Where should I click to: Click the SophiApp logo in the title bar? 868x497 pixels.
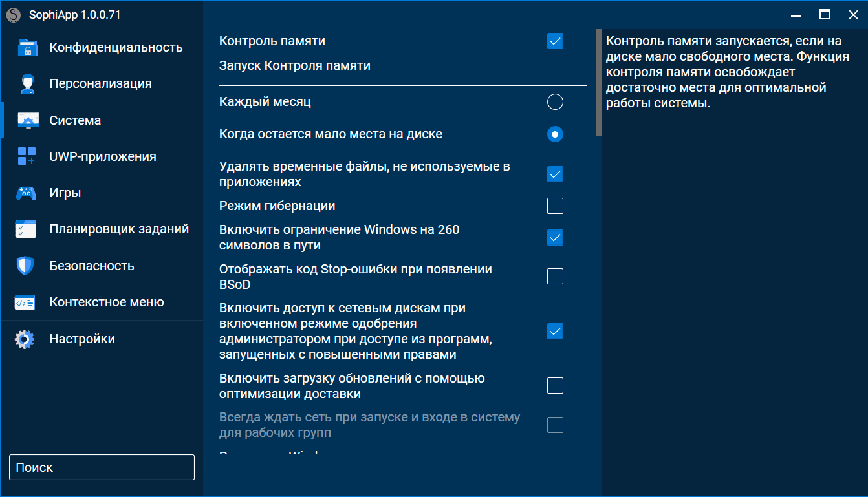(13, 14)
